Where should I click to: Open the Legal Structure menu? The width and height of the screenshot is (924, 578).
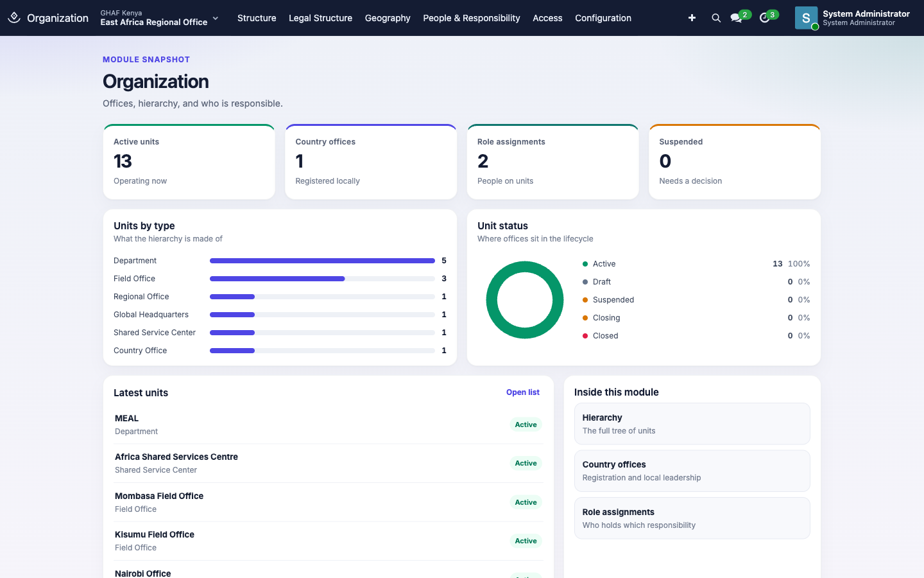(x=320, y=18)
